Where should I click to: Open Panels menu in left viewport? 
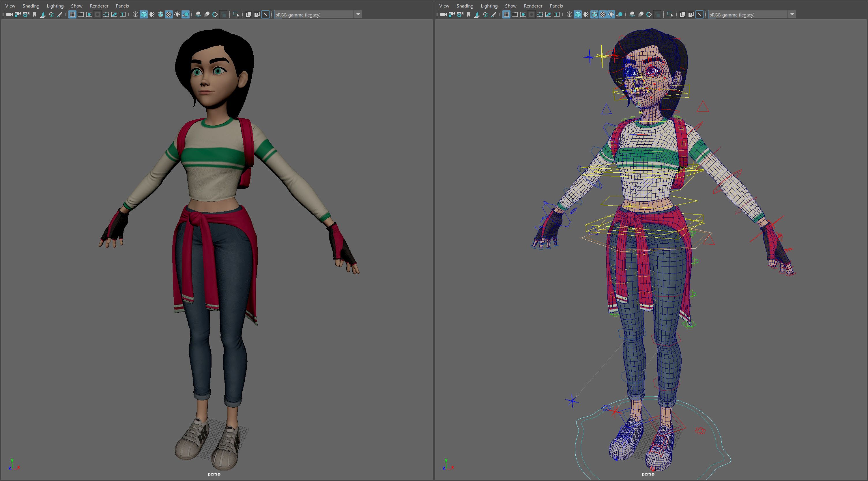(122, 6)
